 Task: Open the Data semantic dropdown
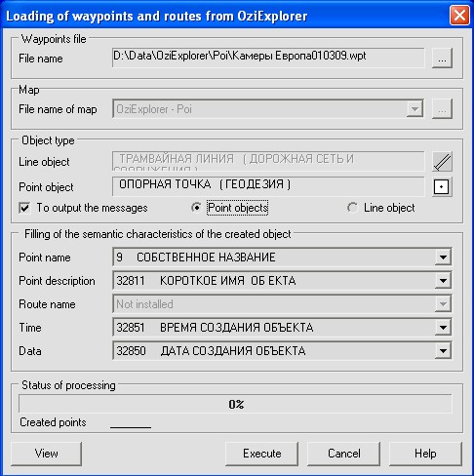click(x=443, y=351)
